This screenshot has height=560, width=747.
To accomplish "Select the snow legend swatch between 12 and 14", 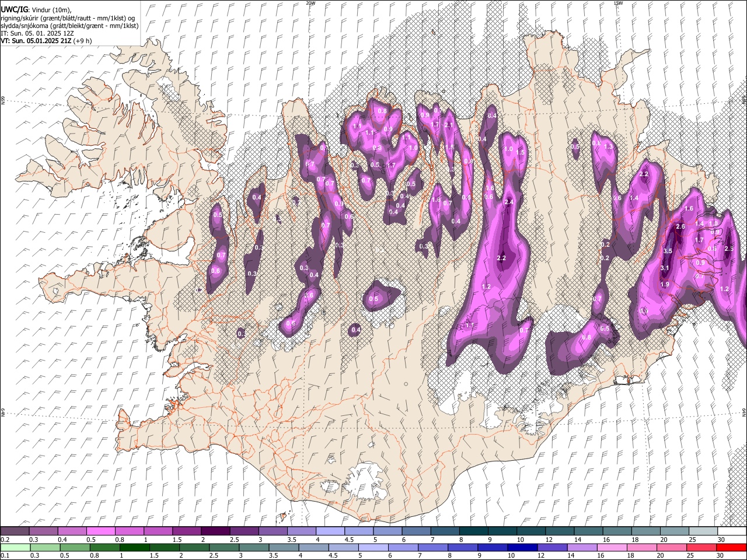I will tap(560, 531).
